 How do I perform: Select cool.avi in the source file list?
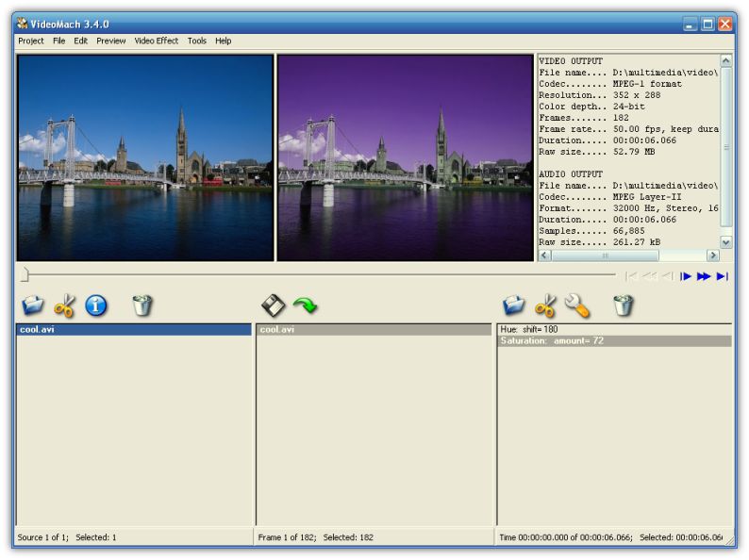[x=38, y=330]
